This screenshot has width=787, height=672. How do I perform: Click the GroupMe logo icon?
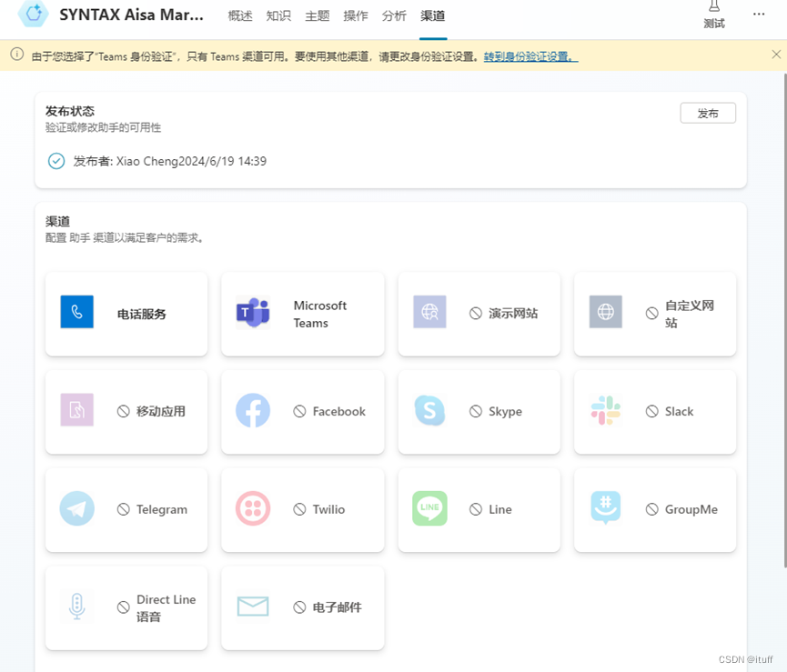[606, 507]
